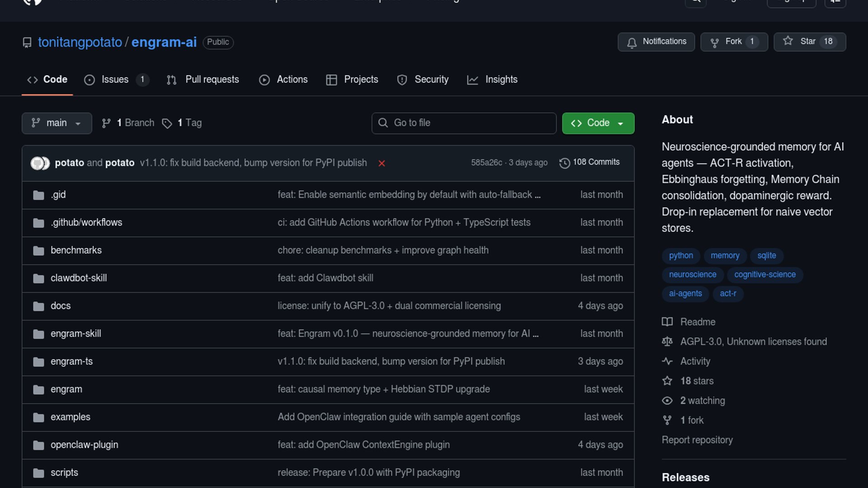Viewport: 868px width, 488px height.
Task: Click the failed build status X icon
Action: pos(382,163)
